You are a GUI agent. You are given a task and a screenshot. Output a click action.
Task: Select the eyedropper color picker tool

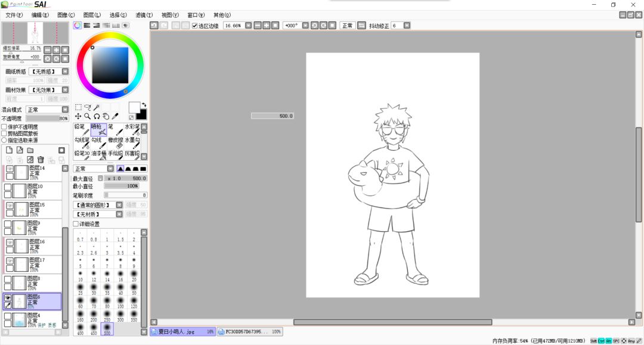click(116, 117)
